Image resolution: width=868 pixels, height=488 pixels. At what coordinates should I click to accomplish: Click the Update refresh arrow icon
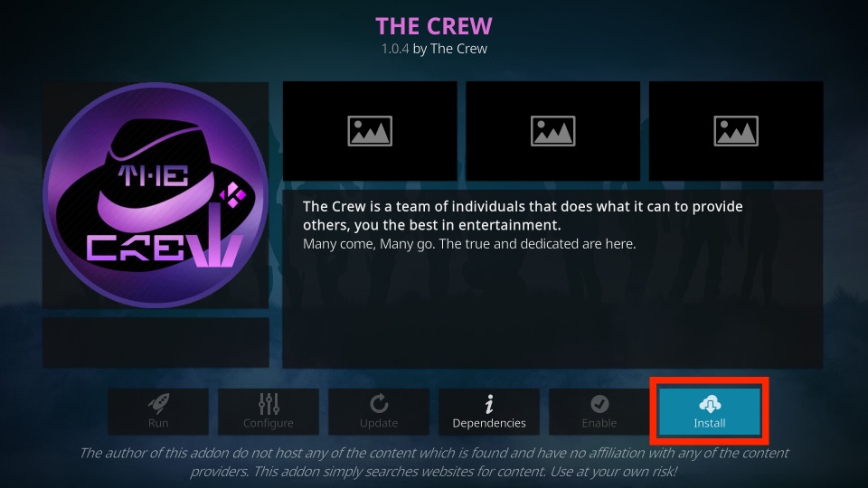click(x=379, y=404)
